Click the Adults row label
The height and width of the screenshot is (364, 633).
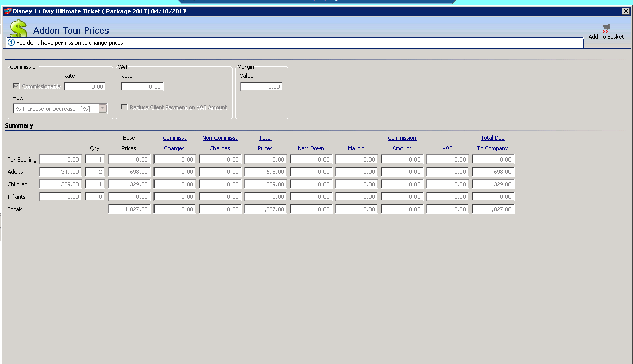pyautogui.click(x=15, y=172)
